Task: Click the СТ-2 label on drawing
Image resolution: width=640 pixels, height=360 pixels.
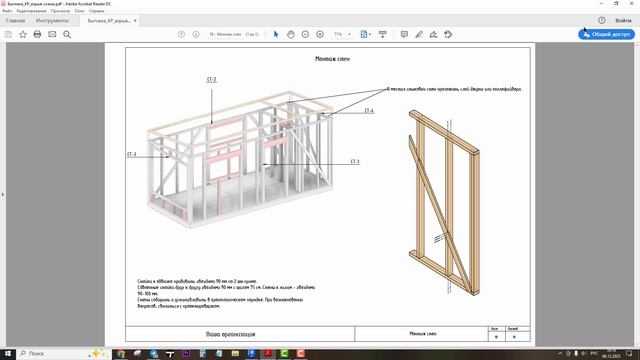Action: click(211, 79)
